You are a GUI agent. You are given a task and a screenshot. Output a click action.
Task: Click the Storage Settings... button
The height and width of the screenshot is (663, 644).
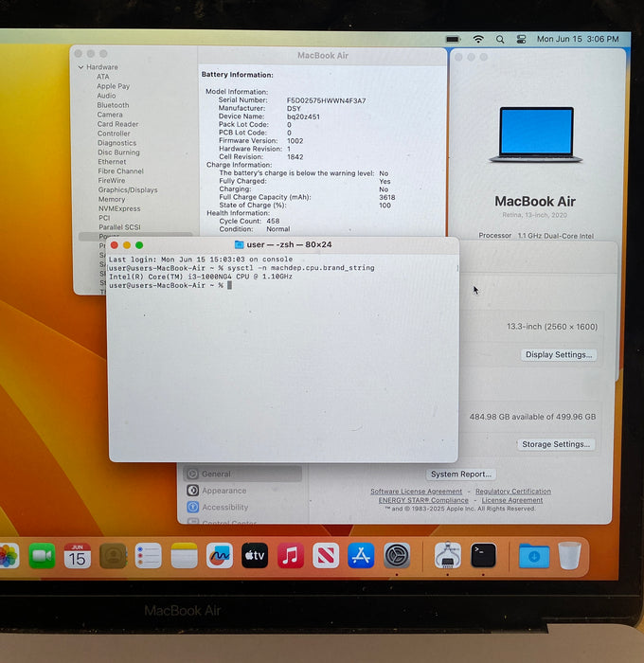556,444
